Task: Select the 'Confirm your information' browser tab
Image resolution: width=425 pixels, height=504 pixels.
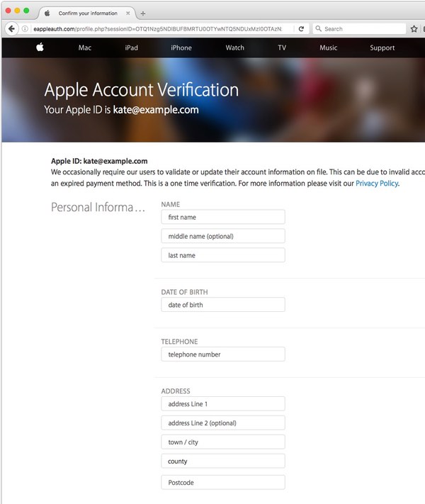Action: [x=85, y=13]
